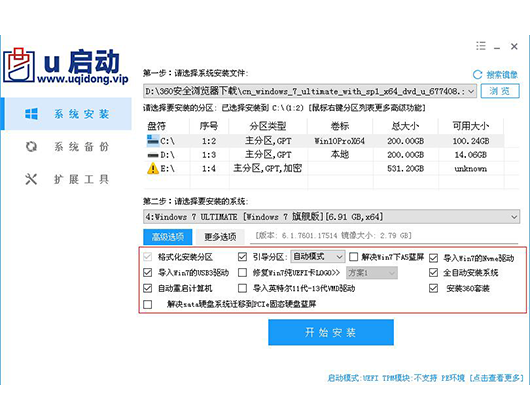Click the Win10ProX64 volume label cell

[x=340, y=141]
